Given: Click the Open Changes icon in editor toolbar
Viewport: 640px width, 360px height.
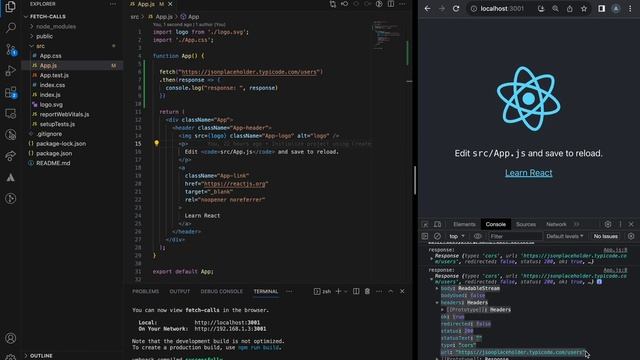Looking at the screenshot, I should coord(333,4).
